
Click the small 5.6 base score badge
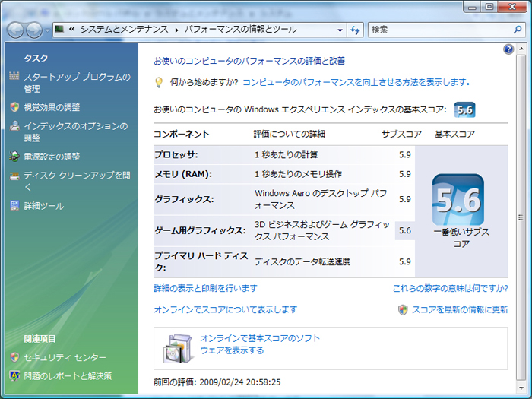click(x=464, y=110)
